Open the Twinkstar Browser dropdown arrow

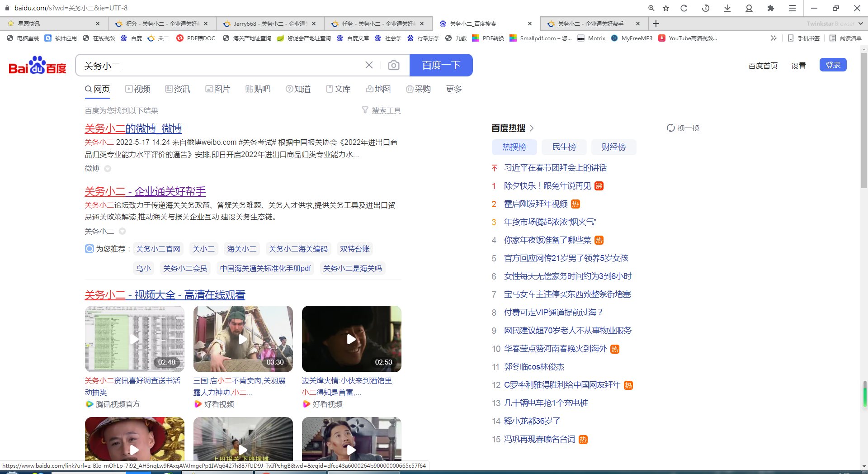[860, 24]
